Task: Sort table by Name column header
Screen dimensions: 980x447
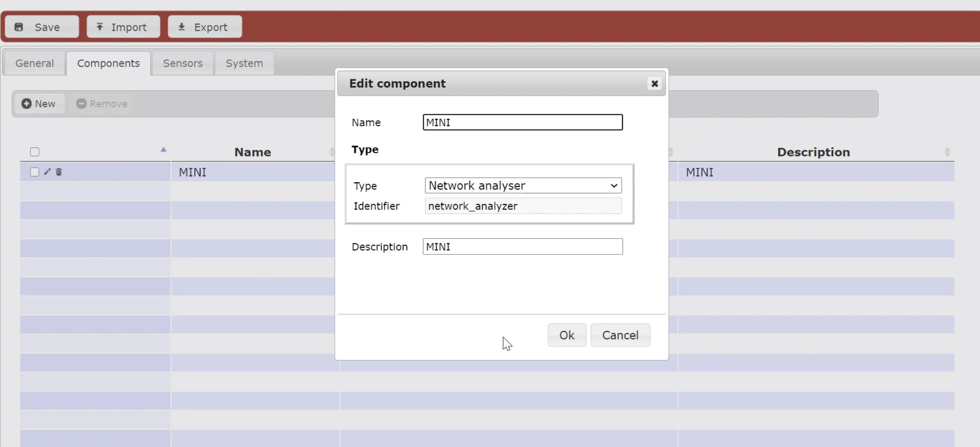Action: [253, 152]
